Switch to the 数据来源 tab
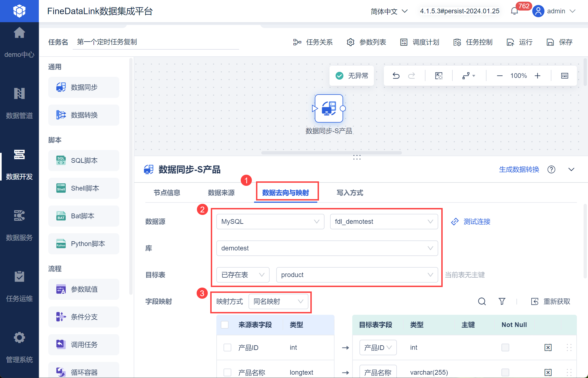Image resolution: width=588 pixels, height=378 pixels. (x=221, y=193)
